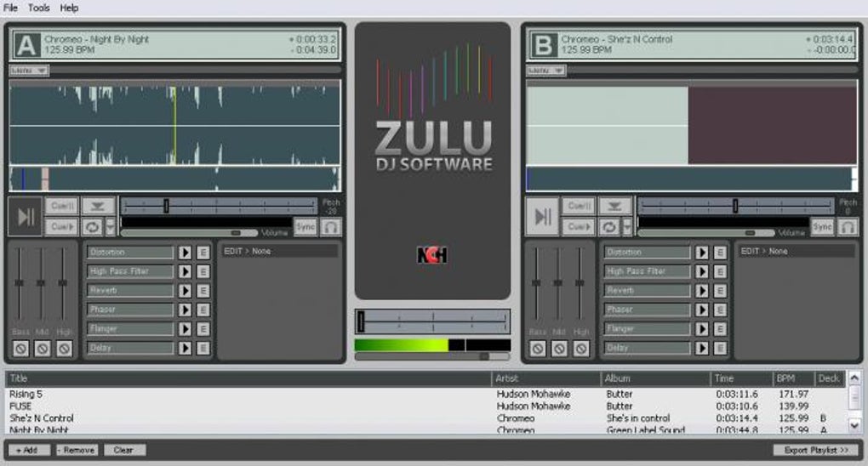
Task: Kill the High band on Deck B
Action: pos(580,349)
